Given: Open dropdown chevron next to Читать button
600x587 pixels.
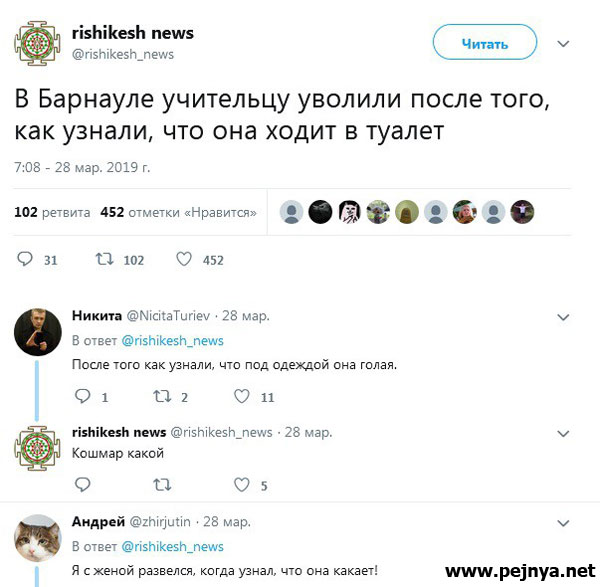Looking at the screenshot, I should [563, 44].
